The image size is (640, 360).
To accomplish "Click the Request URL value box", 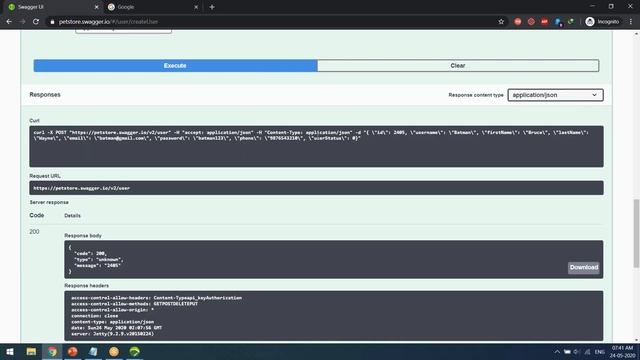I will pos(316,188).
